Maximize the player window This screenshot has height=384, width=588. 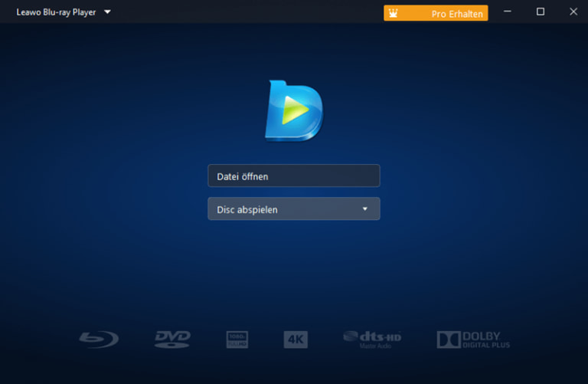(541, 11)
